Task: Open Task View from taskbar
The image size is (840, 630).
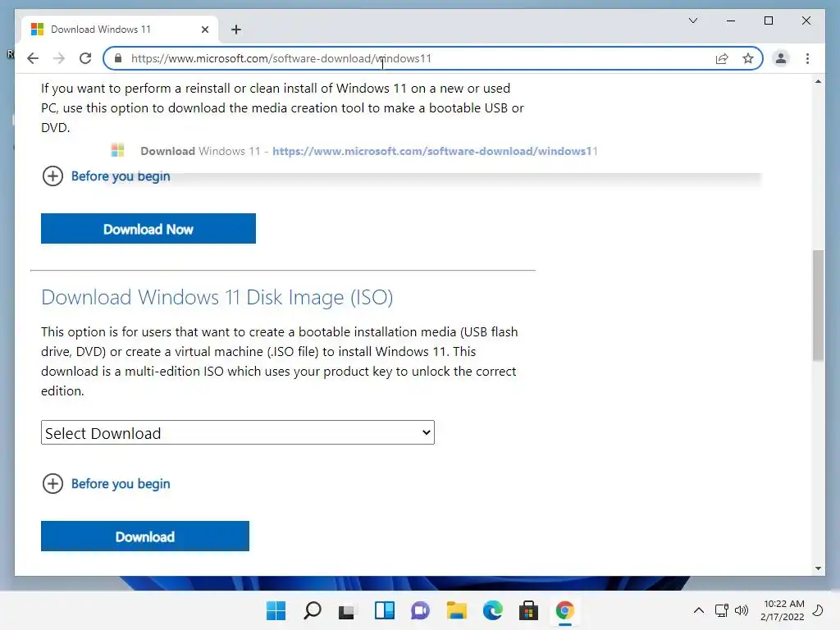Action: [x=348, y=610]
